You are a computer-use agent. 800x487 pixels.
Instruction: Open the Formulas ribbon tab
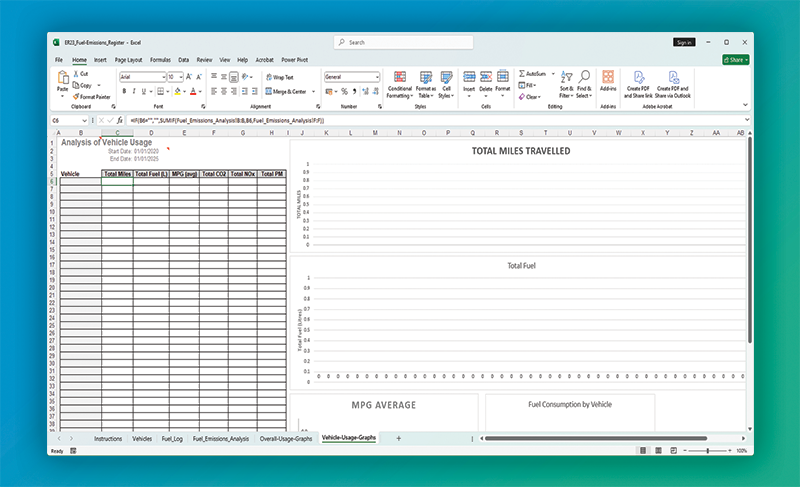pos(160,60)
